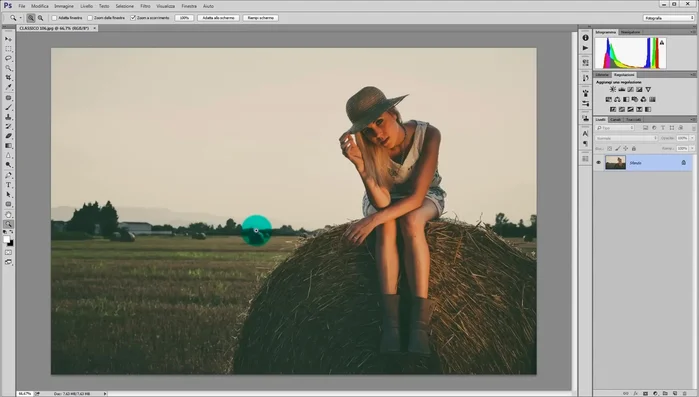Open the layer blend mode dropdown
The width and height of the screenshot is (699, 397).
tap(626, 138)
